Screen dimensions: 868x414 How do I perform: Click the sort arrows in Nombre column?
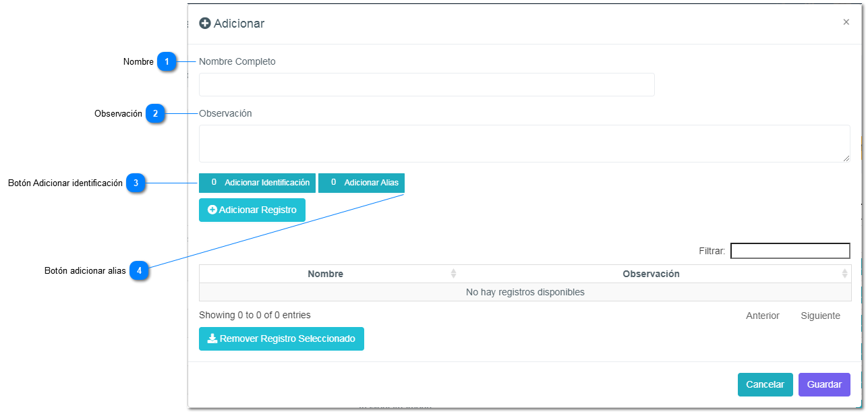[453, 274]
